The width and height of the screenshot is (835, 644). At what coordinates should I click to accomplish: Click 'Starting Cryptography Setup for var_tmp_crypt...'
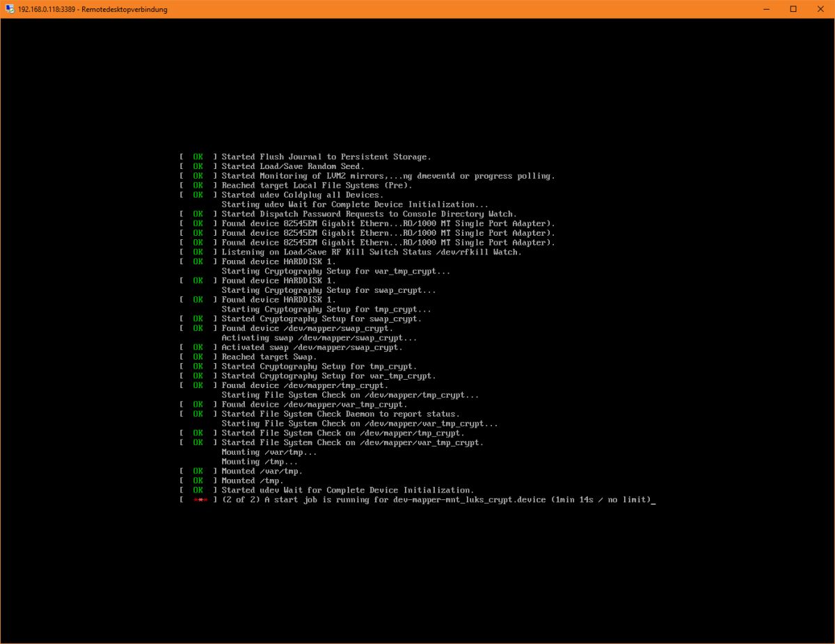[336, 271]
